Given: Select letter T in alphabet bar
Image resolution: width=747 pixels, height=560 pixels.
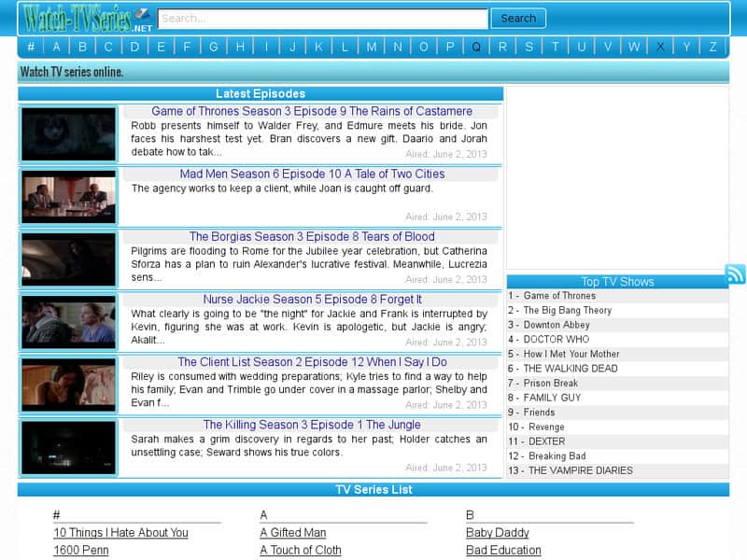Looking at the screenshot, I should [556, 47].
